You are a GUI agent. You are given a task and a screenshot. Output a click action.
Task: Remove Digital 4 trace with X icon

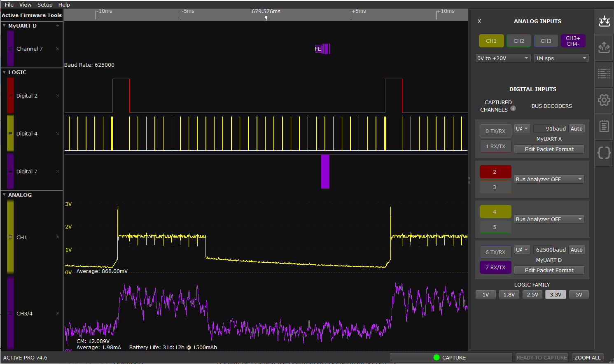click(x=58, y=133)
